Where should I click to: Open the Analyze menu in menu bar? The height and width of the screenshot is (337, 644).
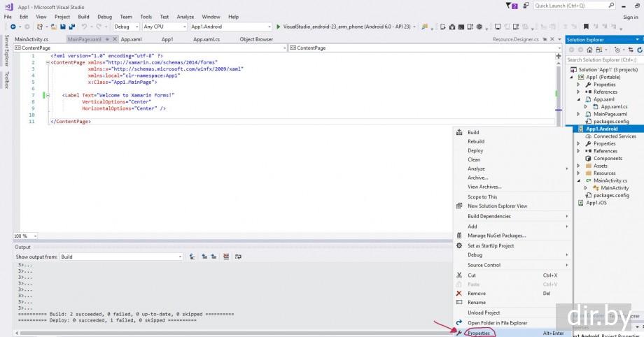[x=185, y=16]
